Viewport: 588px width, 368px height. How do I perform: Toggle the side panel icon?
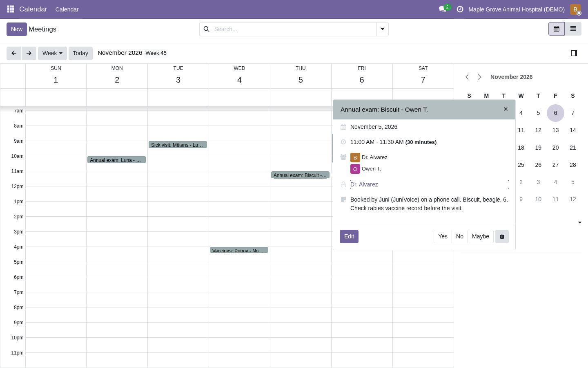coord(574,53)
